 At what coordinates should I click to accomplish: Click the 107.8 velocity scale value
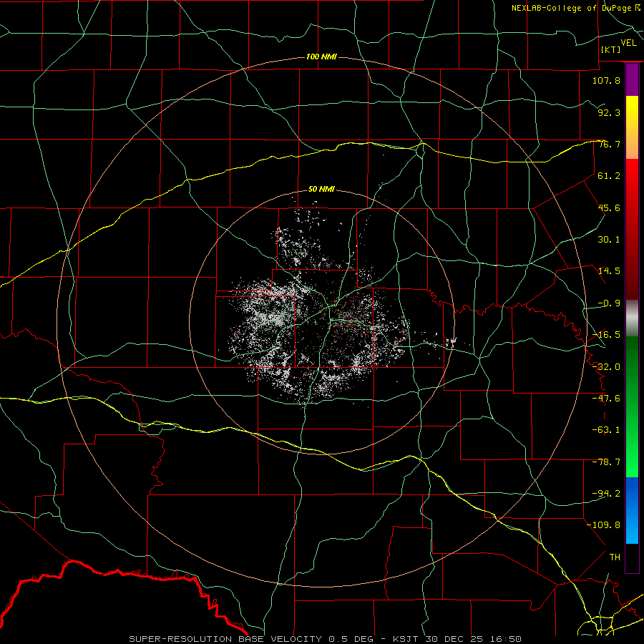pyautogui.click(x=606, y=80)
